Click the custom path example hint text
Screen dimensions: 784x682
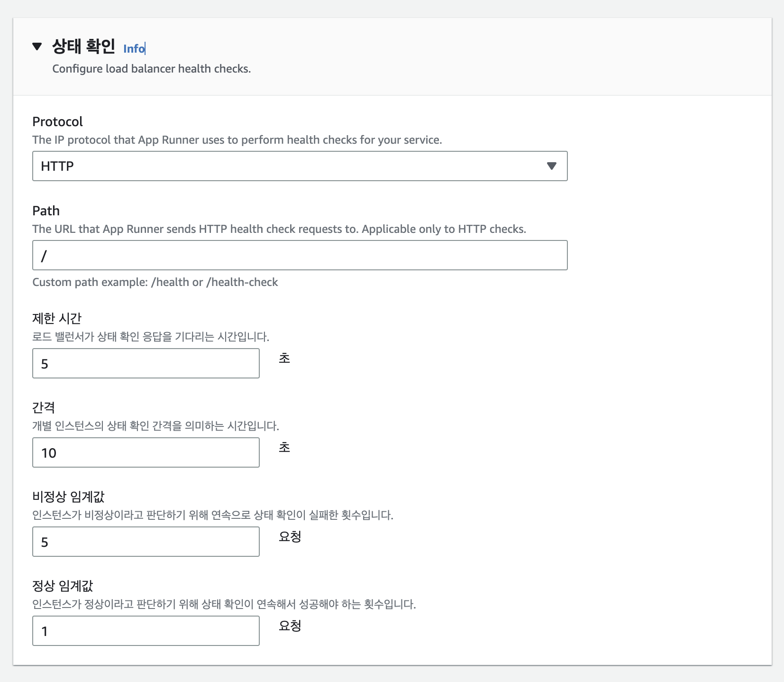click(155, 282)
